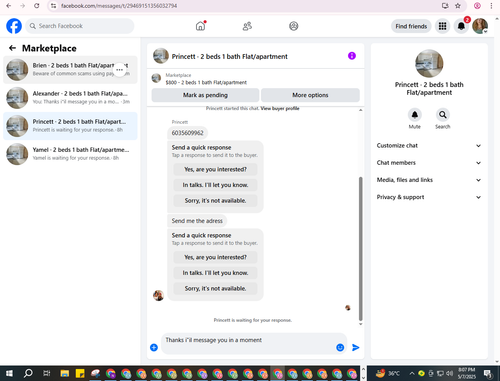The width and height of the screenshot is (500, 381).
Task: Open Windows taskbar search
Action: pyautogui.click(x=28, y=373)
